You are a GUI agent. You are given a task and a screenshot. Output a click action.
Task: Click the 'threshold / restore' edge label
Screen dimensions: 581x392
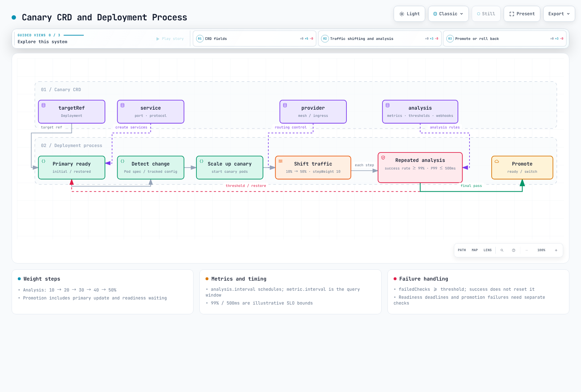[246, 186]
